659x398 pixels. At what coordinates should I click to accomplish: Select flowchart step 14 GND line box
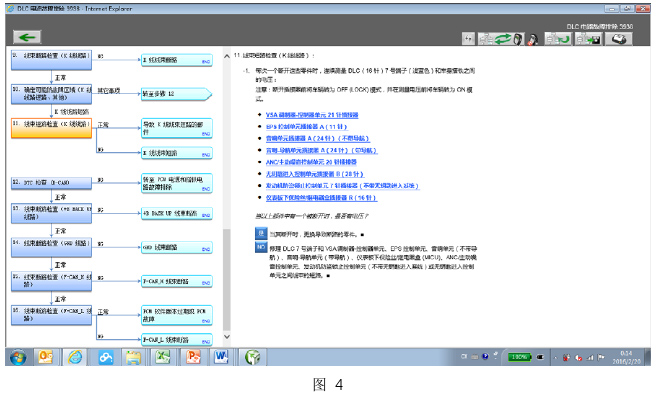tap(51, 248)
